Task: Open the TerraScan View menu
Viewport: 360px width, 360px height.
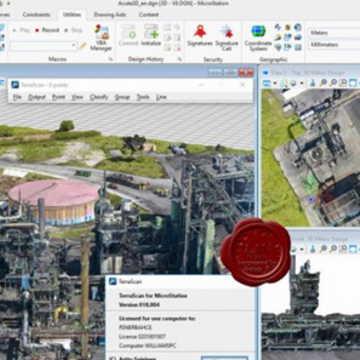Action: [77, 97]
